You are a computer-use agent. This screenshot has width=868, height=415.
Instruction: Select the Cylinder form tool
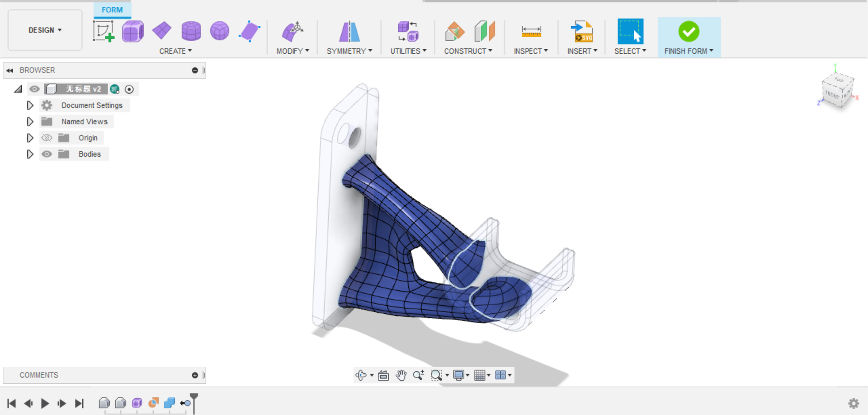190,31
